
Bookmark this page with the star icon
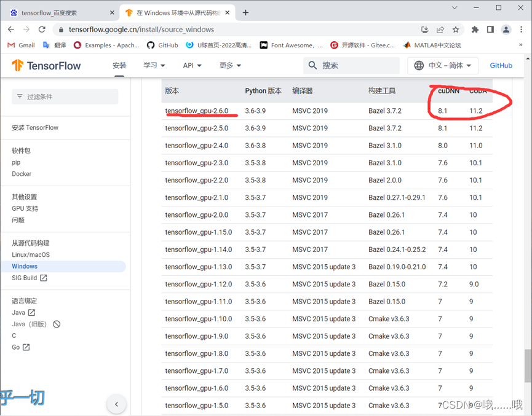[x=456, y=29]
